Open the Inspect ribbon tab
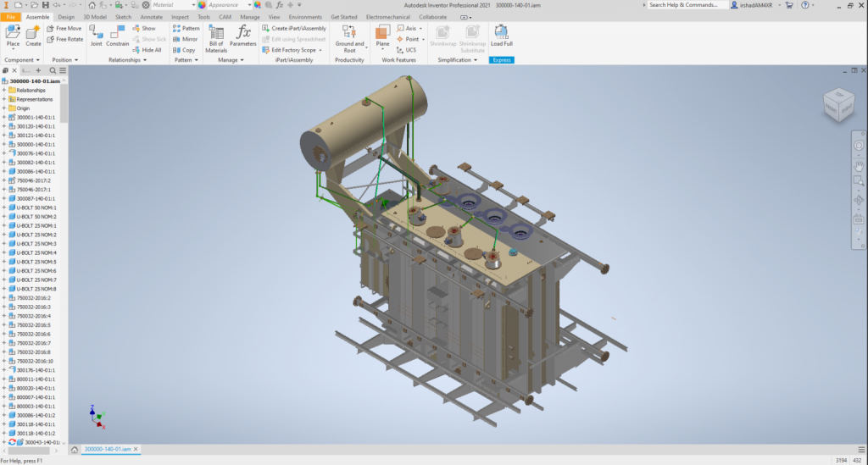This screenshot has width=868, height=465. point(180,16)
